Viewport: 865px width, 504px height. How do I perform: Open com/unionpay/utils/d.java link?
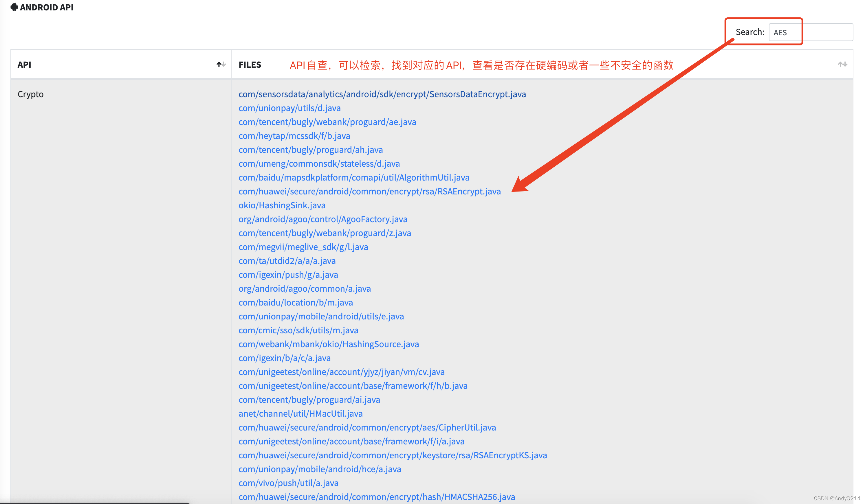point(289,108)
